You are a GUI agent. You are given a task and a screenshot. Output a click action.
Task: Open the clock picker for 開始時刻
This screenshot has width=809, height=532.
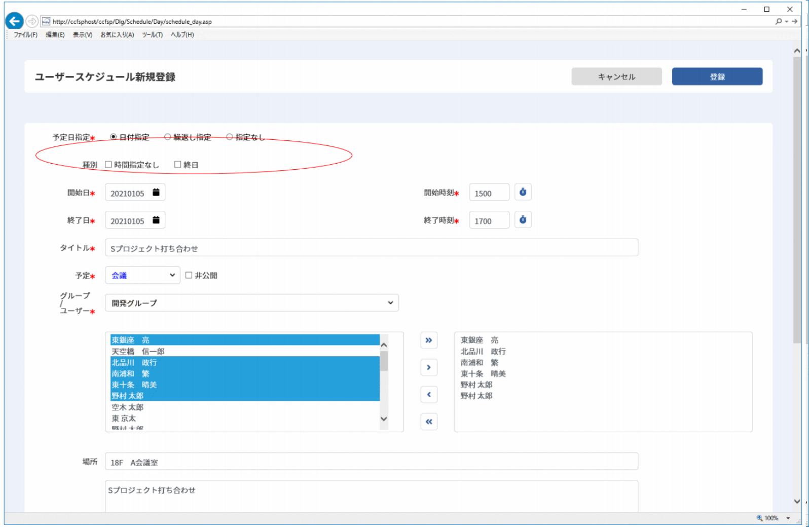pyautogui.click(x=523, y=192)
